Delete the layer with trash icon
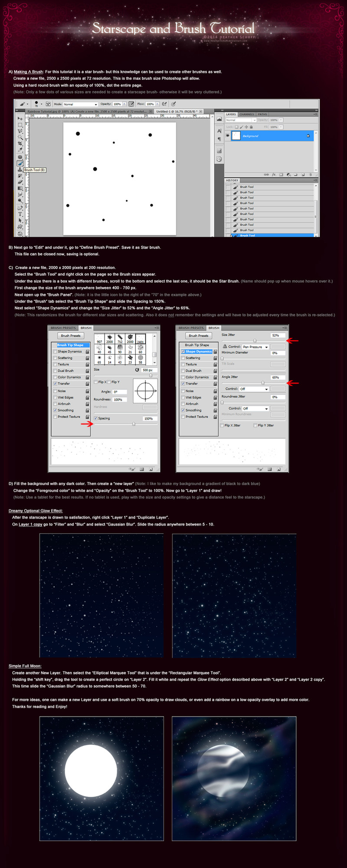The image size is (347, 868). (310, 174)
